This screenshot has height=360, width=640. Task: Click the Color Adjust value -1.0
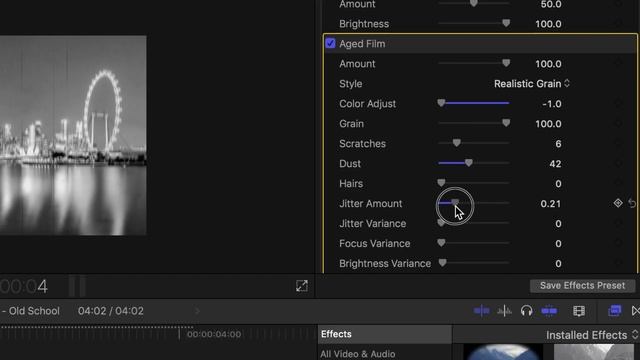coord(552,104)
